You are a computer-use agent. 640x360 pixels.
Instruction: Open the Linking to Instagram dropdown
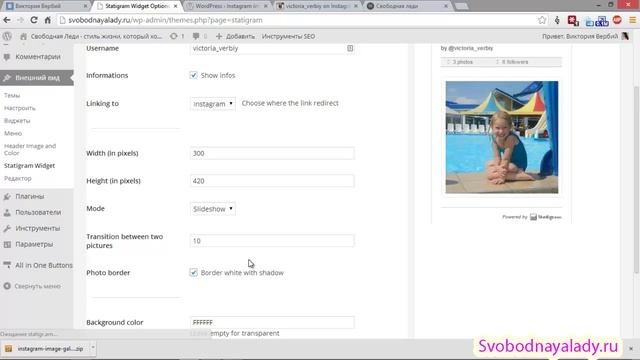(x=213, y=104)
